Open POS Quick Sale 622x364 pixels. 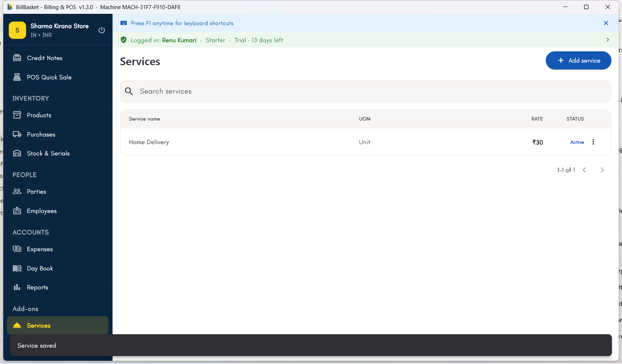(x=58, y=77)
